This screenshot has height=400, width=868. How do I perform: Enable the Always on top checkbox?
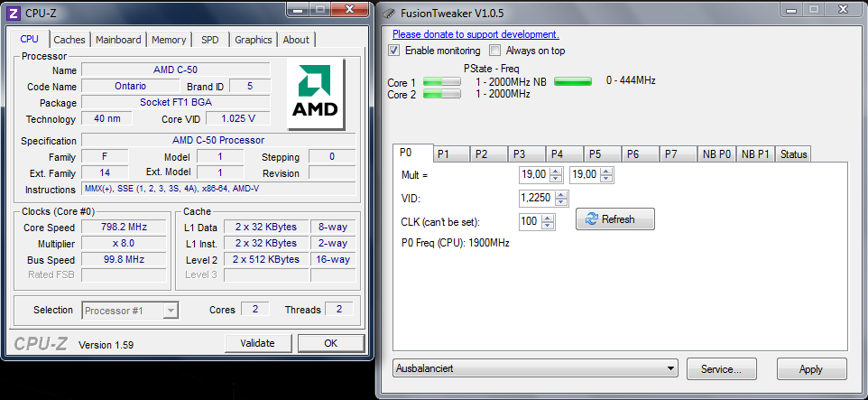tap(494, 51)
